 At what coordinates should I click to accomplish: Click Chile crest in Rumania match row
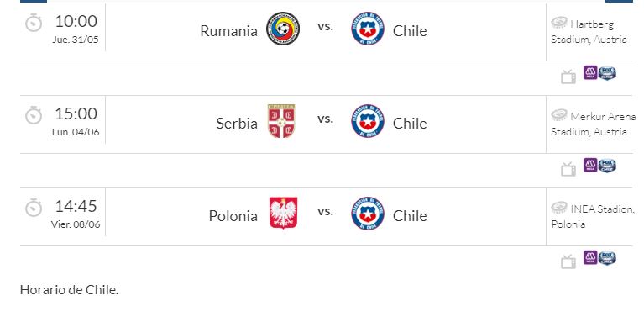pyautogui.click(x=368, y=29)
